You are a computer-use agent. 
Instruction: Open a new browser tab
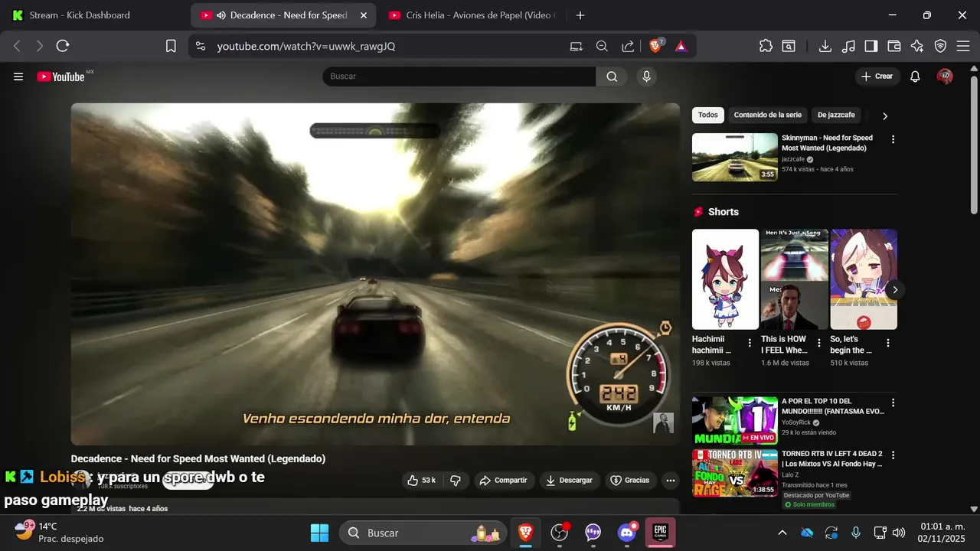[580, 15]
